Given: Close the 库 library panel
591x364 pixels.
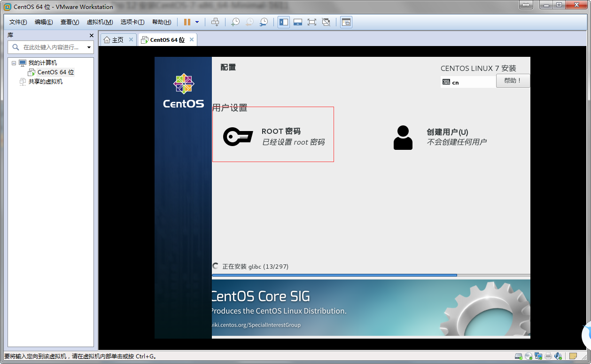Looking at the screenshot, I should [92, 36].
